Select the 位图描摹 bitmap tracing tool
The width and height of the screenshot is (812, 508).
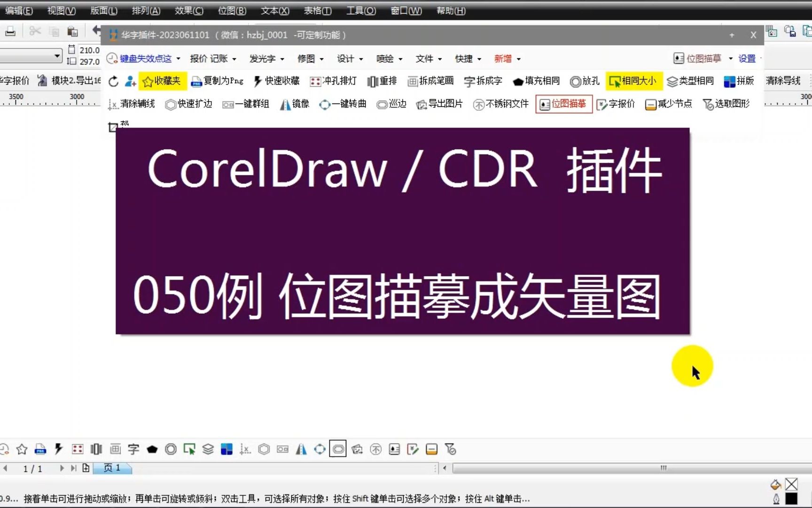563,104
